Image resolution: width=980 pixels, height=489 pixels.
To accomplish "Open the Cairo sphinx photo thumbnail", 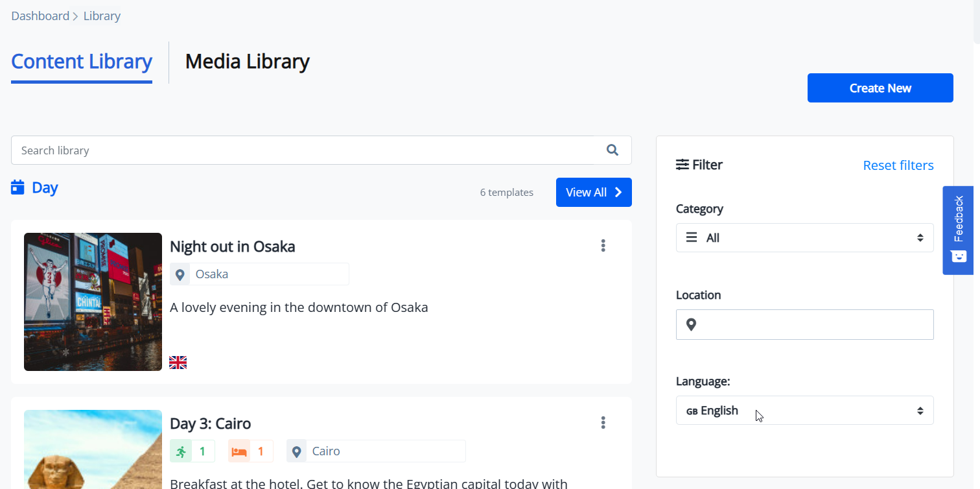I will click(93, 449).
